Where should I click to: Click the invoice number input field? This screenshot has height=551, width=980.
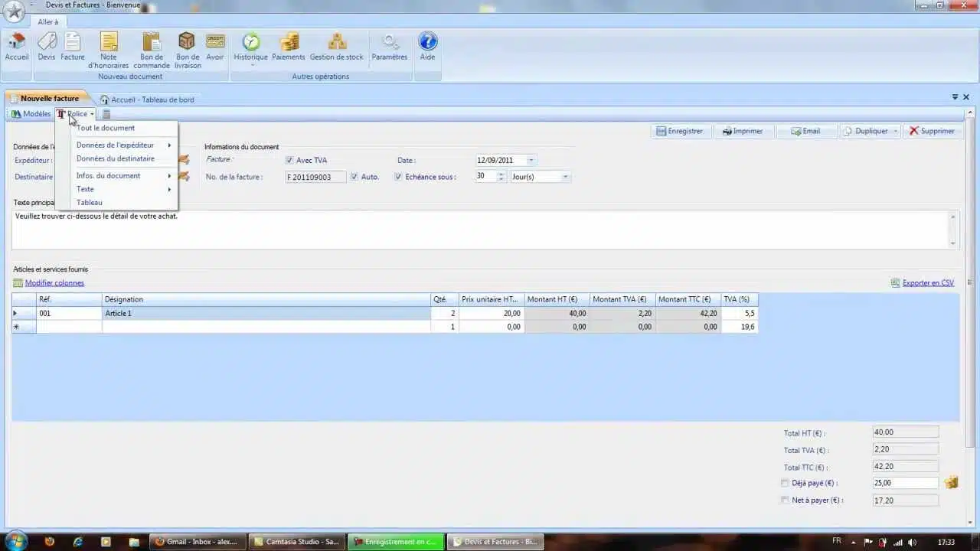[315, 177]
